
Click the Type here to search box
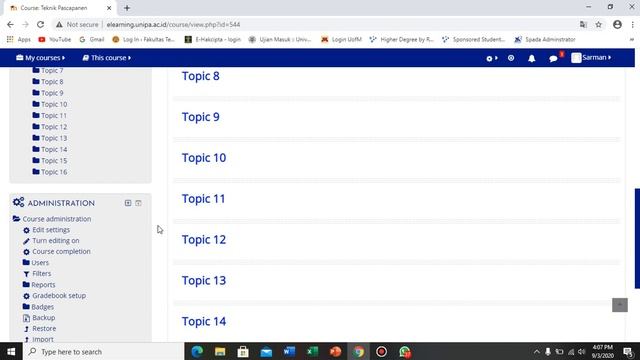pos(104,351)
